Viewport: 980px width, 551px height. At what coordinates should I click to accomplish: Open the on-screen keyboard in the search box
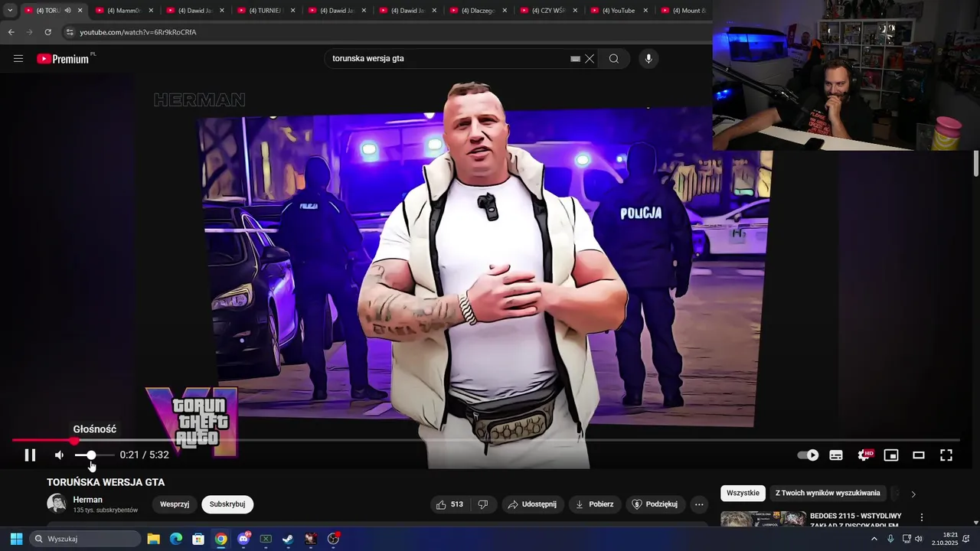(575, 59)
